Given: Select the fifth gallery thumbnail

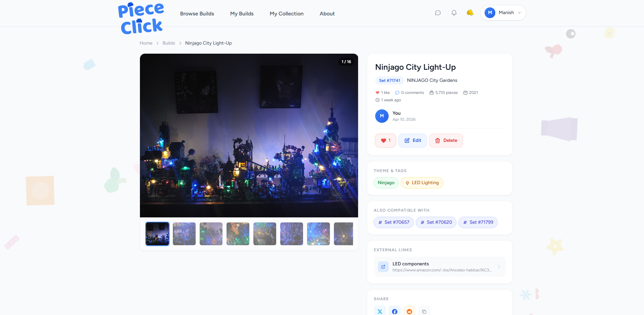Looking at the screenshot, I should (265, 234).
